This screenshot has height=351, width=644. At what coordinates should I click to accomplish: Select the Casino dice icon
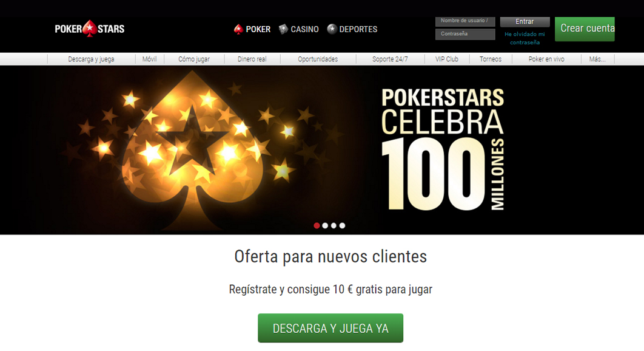pos(283,29)
